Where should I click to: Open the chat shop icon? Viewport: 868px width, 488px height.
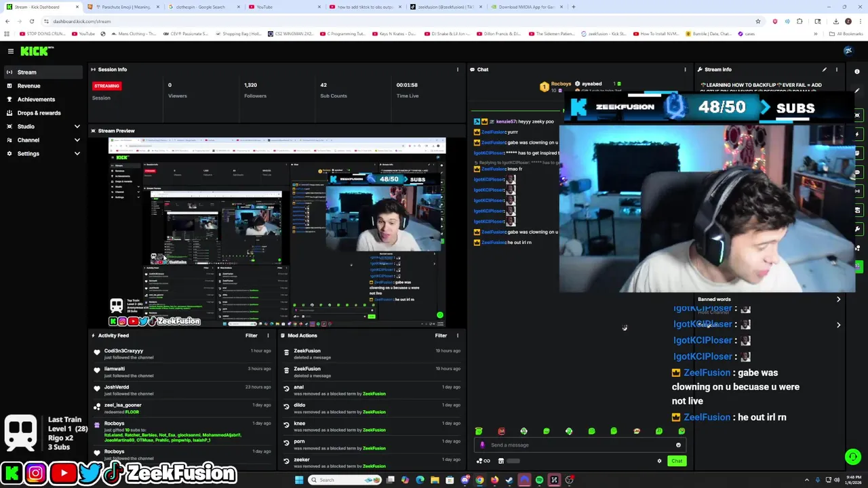501,461
